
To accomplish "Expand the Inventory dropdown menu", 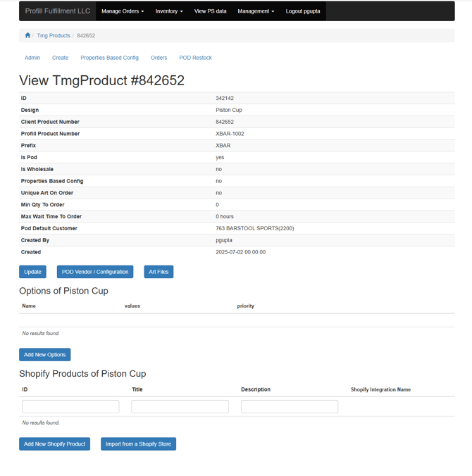I will (x=169, y=11).
